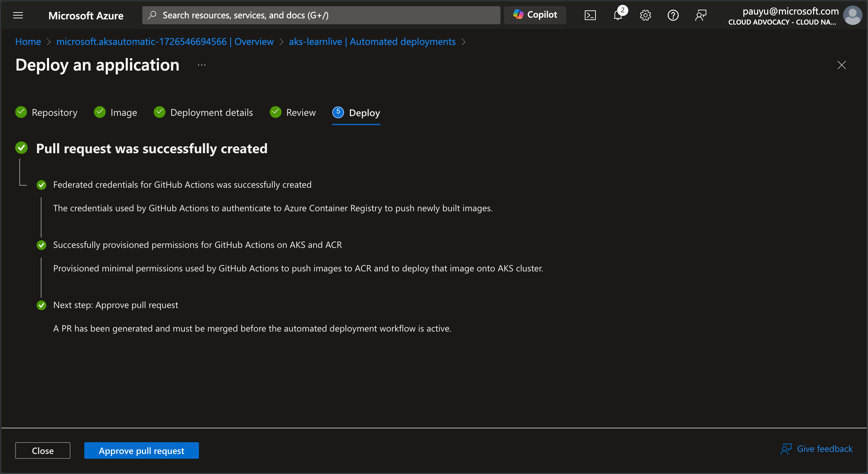Click 'Pull request was successfully created' heading
This screenshot has width=868, height=474.
click(152, 148)
